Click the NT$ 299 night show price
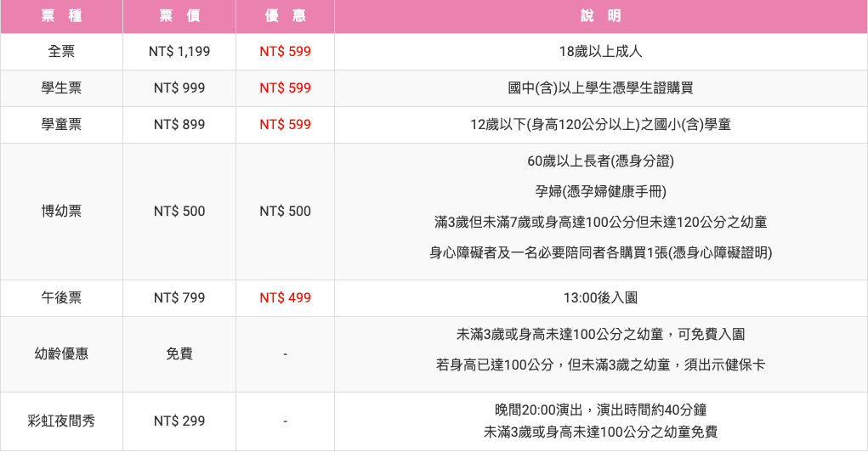This screenshot has width=868, height=452. [x=179, y=421]
